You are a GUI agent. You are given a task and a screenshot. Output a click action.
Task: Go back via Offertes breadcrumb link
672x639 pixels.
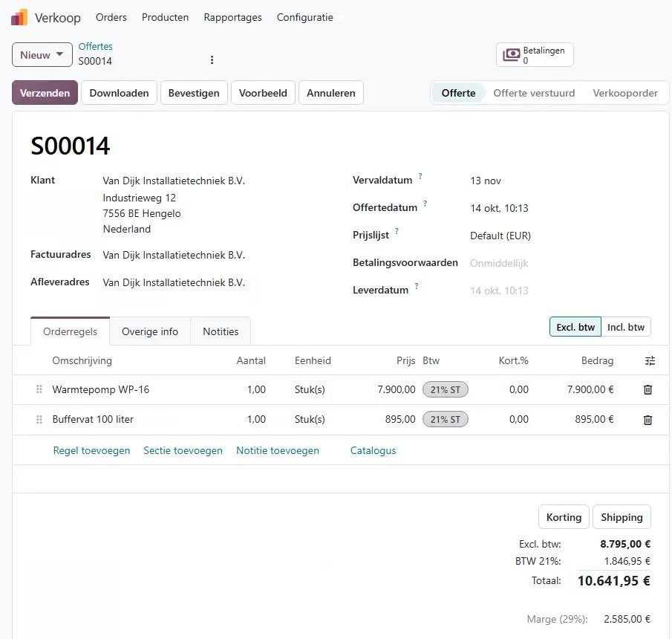tap(95, 46)
